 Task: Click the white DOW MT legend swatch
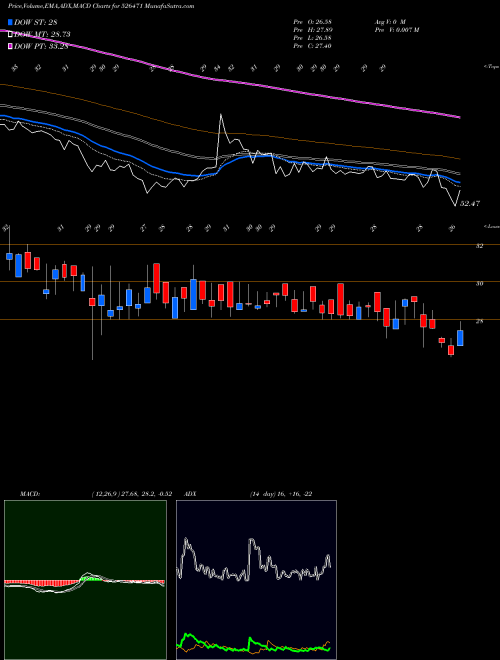coord(11,34)
